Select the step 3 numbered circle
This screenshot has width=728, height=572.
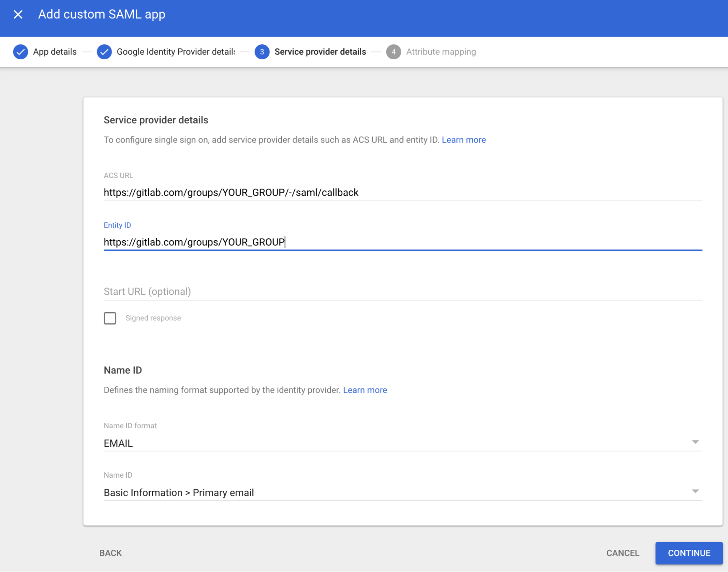262,52
